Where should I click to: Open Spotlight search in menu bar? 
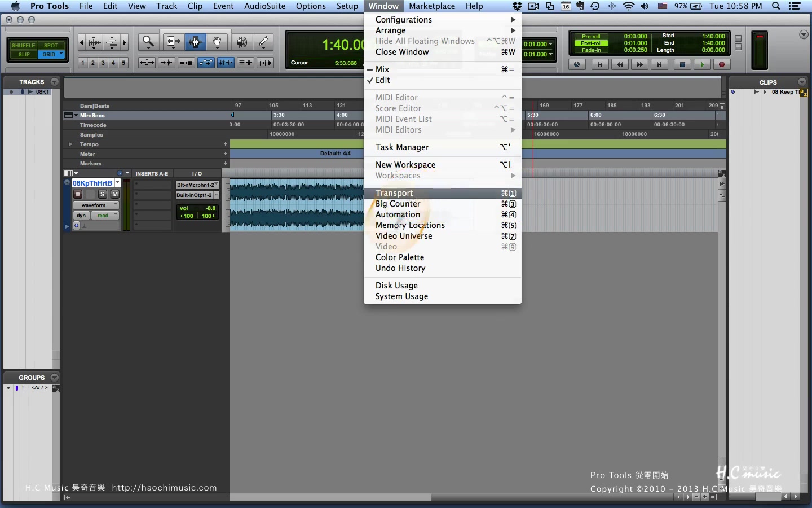(776, 6)
